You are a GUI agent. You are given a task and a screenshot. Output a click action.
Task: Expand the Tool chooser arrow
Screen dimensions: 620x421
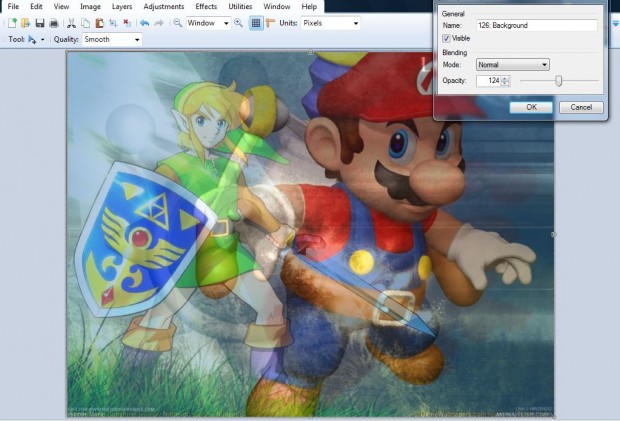point(42,40)
